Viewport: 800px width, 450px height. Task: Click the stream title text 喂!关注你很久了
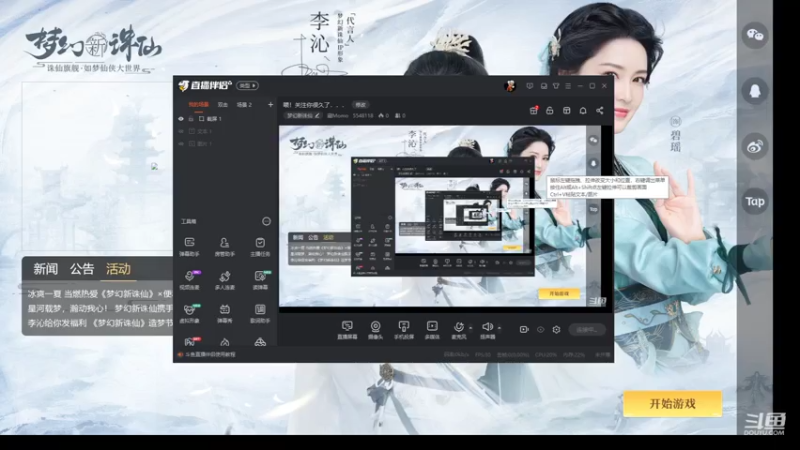tap(314, 105)
